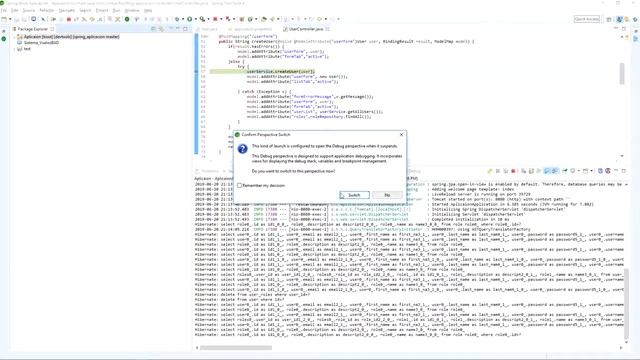Click the console horizontal scrollbar thumb
This screenshot has width=640, height=360.
click(x=236, y=348)
